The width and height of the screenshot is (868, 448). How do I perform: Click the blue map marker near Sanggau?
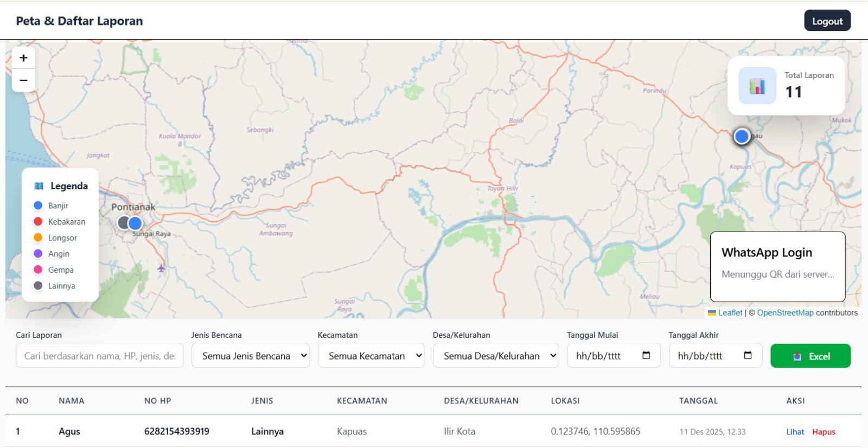tap(742, 136)
